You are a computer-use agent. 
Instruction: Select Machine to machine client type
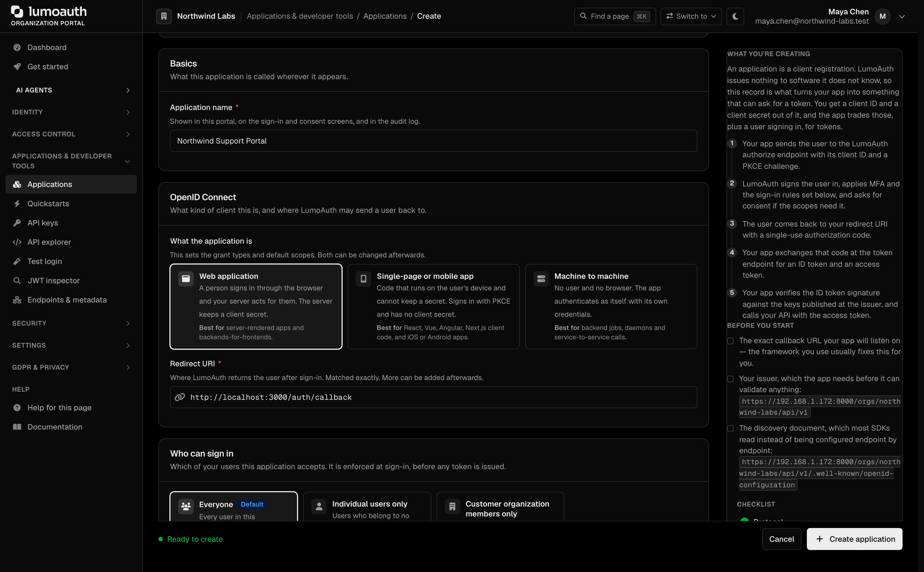[611, 306]
